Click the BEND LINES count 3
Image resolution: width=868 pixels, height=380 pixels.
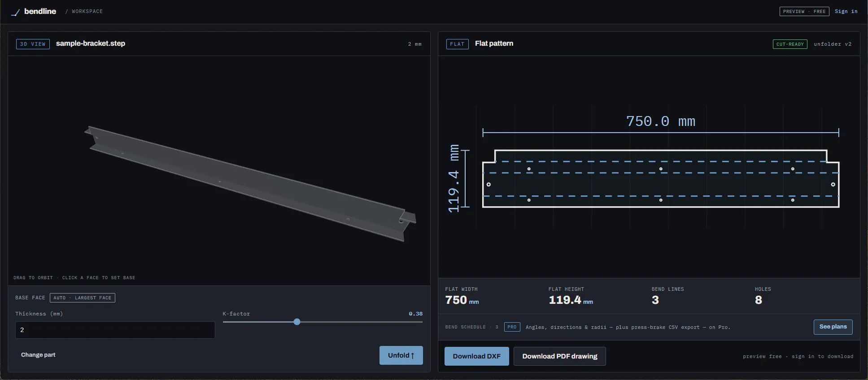(655, 300)
